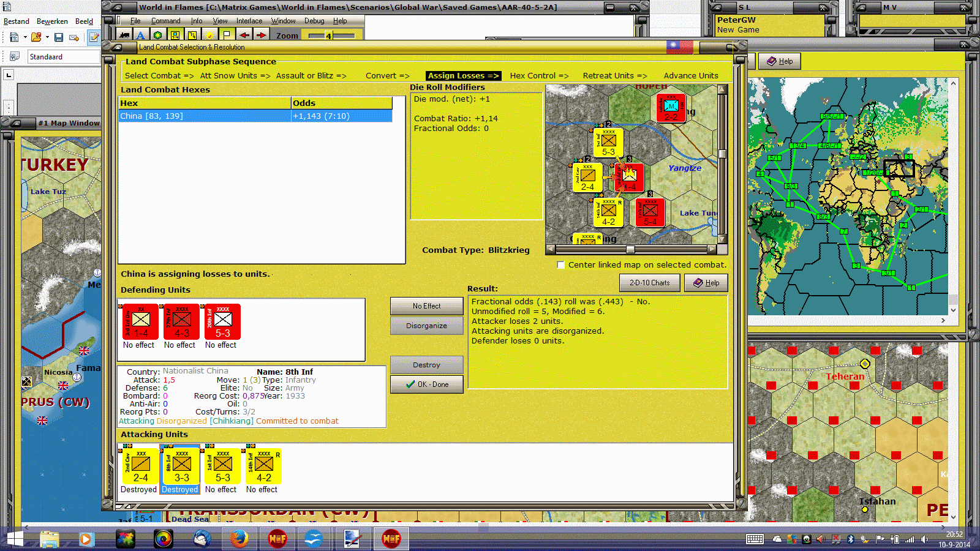Select the 14th Inf 4-2 attacking unit
980x551 pixels.
point(264,466)
